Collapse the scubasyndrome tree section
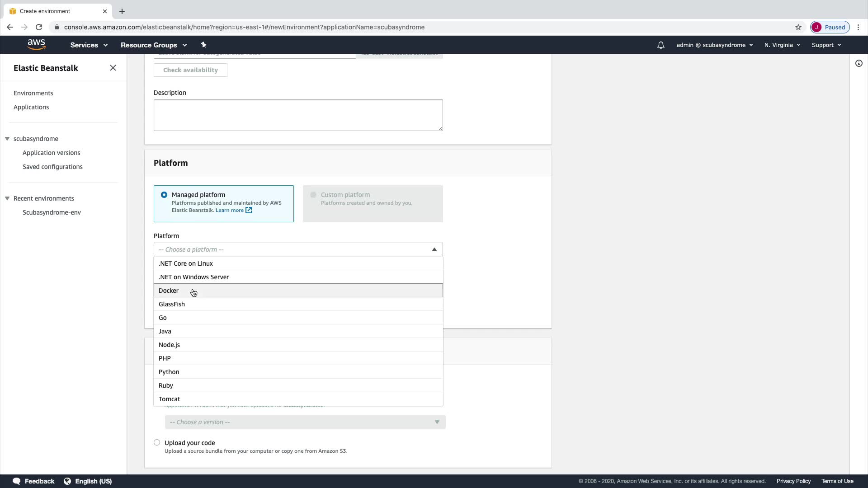The image size is (868, 488). (7, 139)
